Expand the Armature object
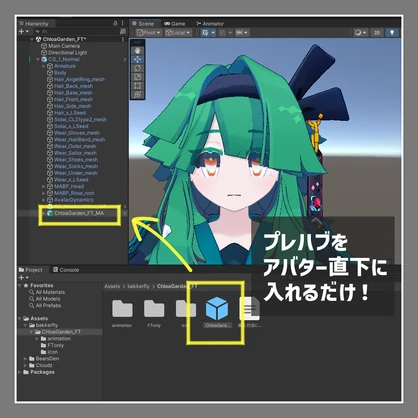 pyautogui.click(x=44, y=66)
